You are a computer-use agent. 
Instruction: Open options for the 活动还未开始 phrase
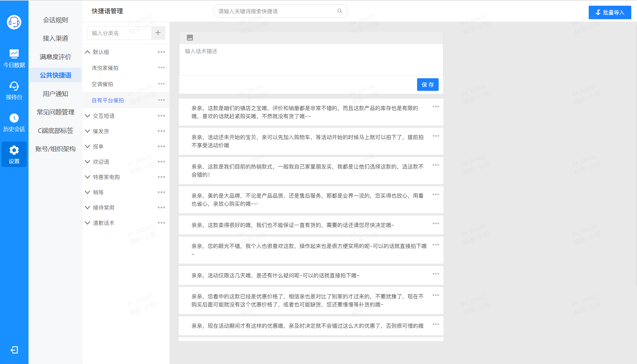436,136
